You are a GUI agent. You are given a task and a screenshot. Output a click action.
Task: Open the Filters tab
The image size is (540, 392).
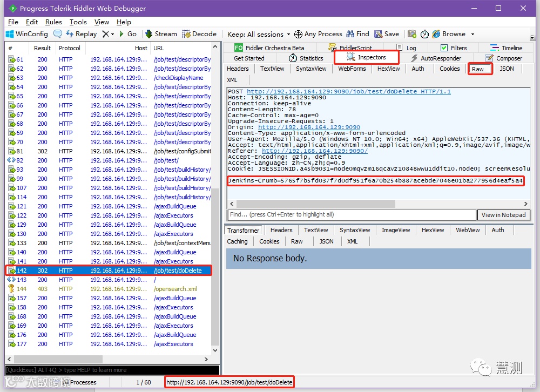pos(454,48)
